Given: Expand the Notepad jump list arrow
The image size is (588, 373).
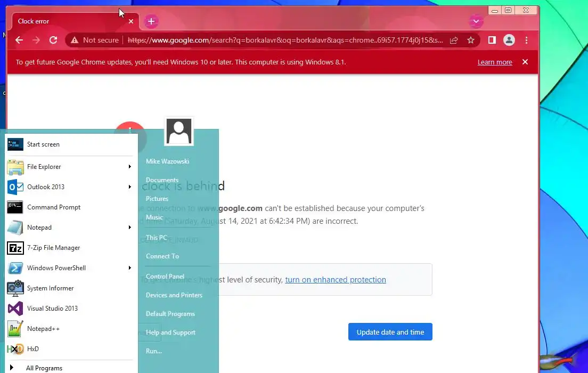Looking at the screenshot, I should (x=130, y=228).
